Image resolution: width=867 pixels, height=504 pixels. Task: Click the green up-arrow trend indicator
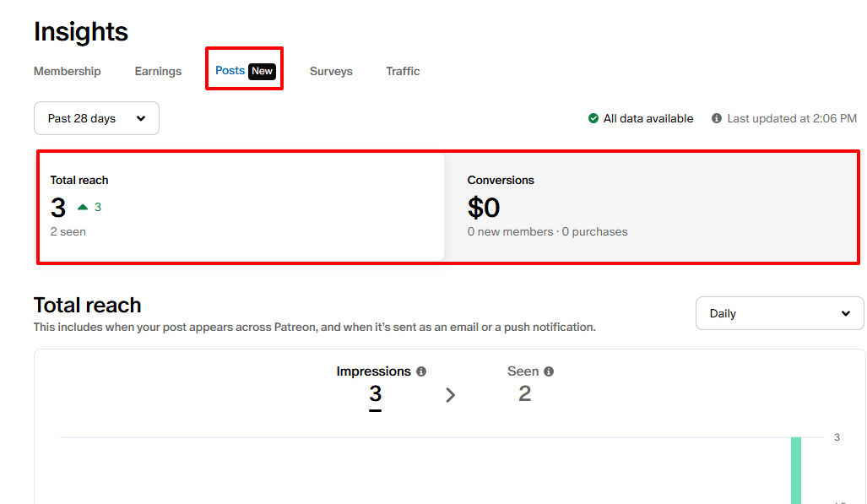pos(83,207)
